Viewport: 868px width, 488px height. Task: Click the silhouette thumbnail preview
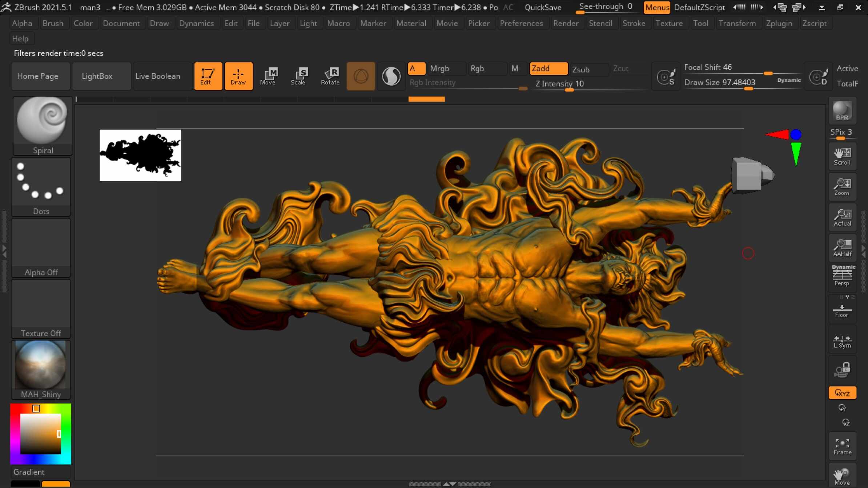140,155
